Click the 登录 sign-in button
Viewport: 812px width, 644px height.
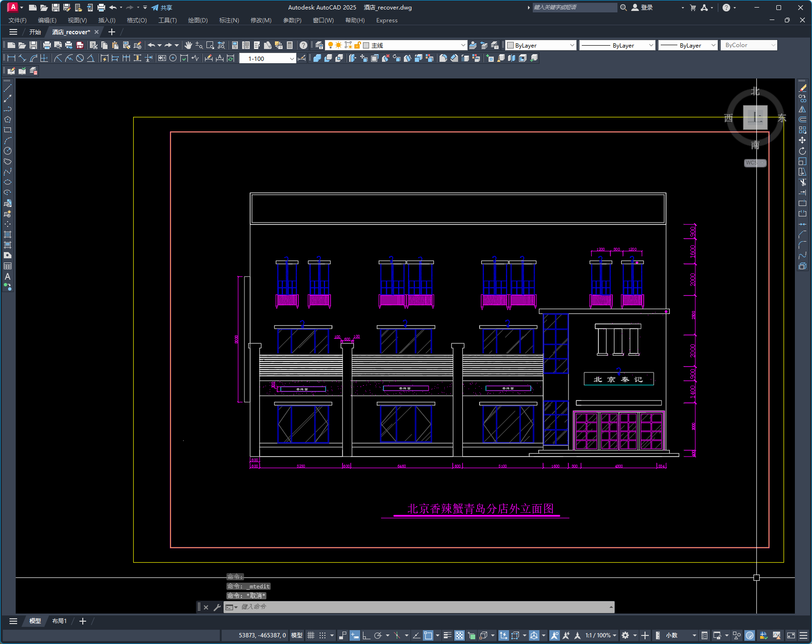642,8
